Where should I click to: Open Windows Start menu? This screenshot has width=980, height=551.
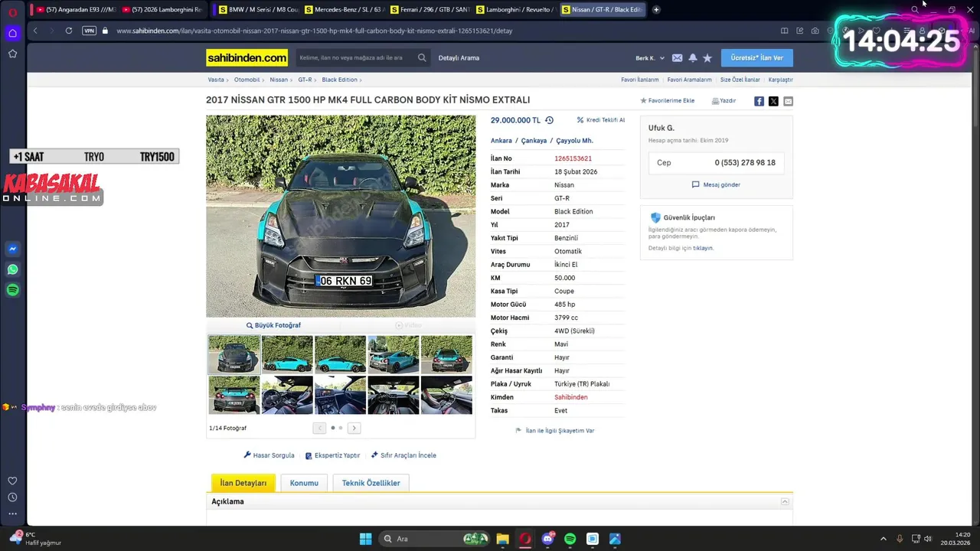tap(365, 539)
